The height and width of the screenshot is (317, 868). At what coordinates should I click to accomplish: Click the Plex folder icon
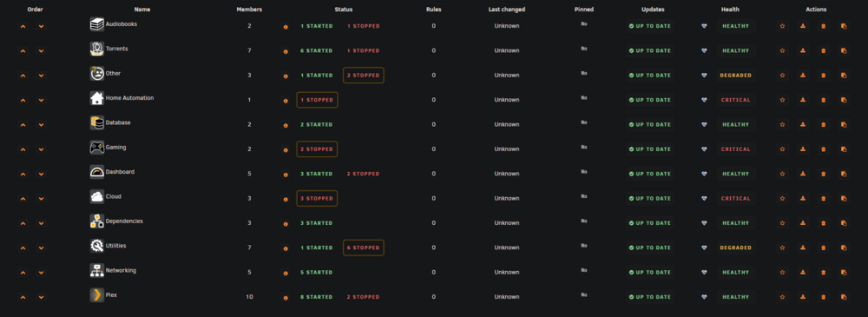[97, 295]
